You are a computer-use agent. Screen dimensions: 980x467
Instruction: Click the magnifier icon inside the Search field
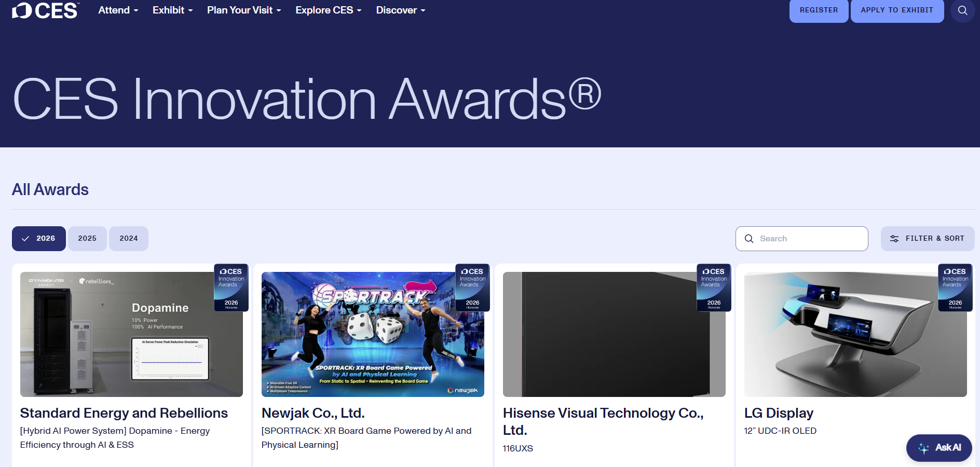click(x=749, y=239)
